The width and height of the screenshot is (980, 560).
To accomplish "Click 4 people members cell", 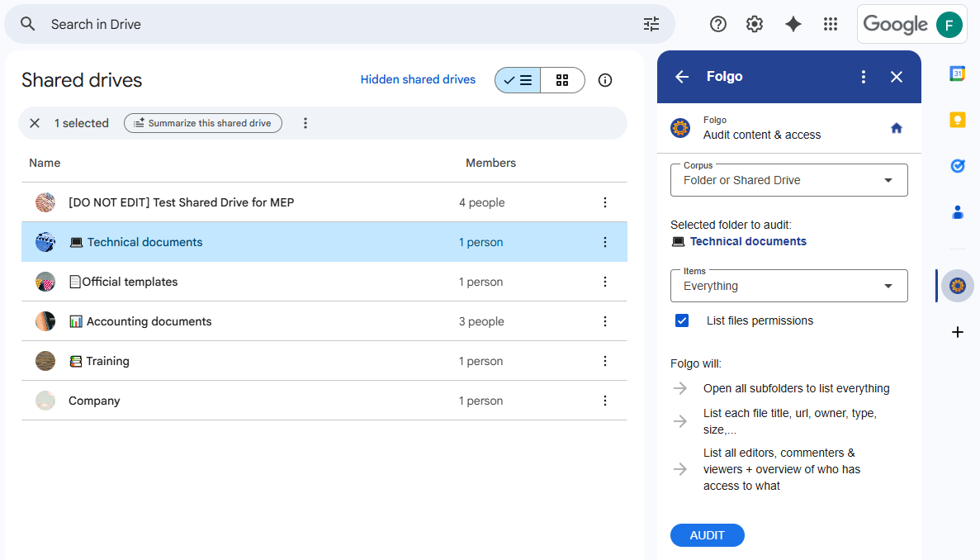I will [482, 202].
